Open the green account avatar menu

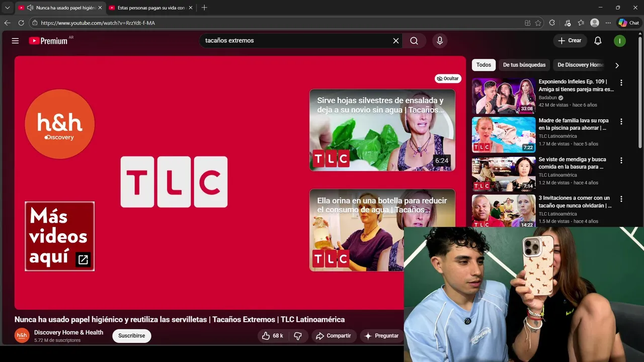point(620,41)
